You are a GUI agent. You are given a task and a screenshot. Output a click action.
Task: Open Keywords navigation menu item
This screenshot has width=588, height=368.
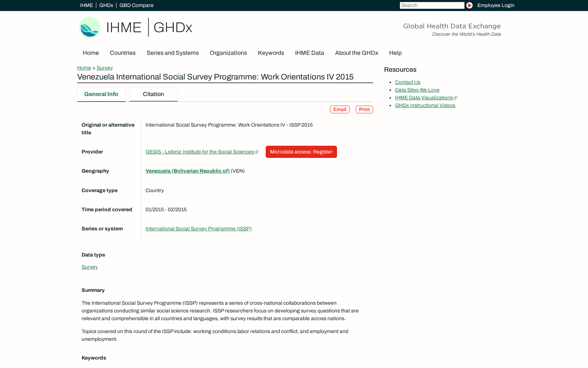271,53
